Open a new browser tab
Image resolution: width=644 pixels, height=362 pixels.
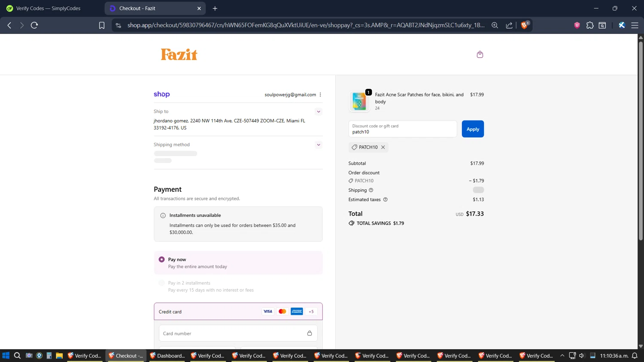click(215, 8)
